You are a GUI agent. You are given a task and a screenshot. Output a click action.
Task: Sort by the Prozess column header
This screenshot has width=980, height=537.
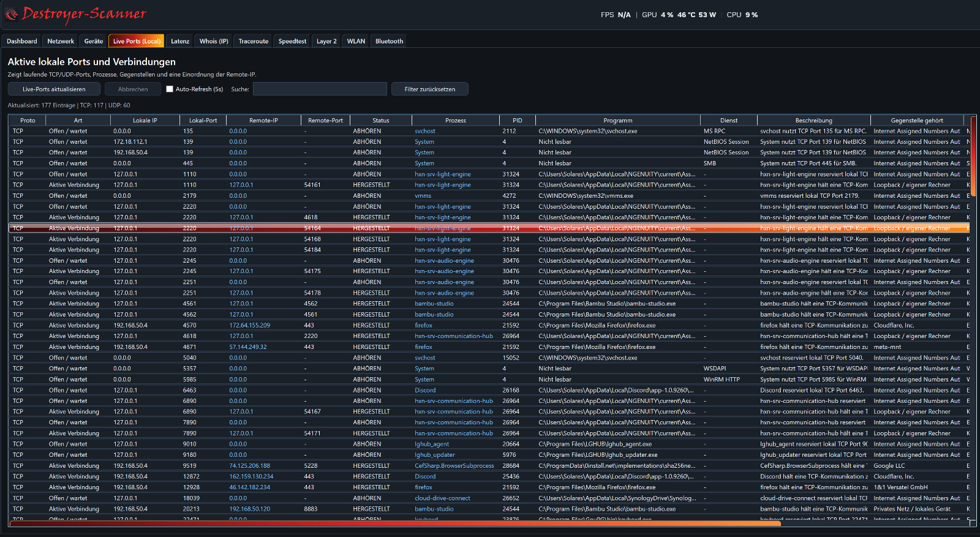click(x=456, y=121)
